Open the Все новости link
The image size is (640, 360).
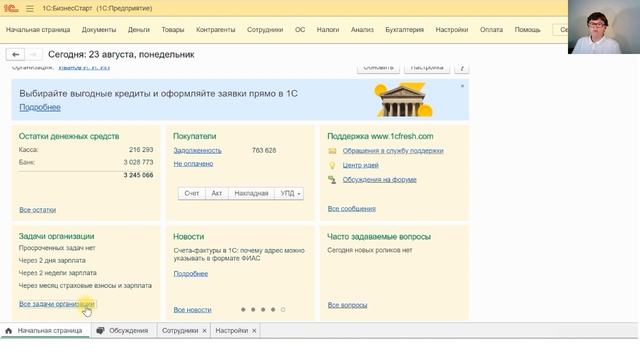coord(193,310)
